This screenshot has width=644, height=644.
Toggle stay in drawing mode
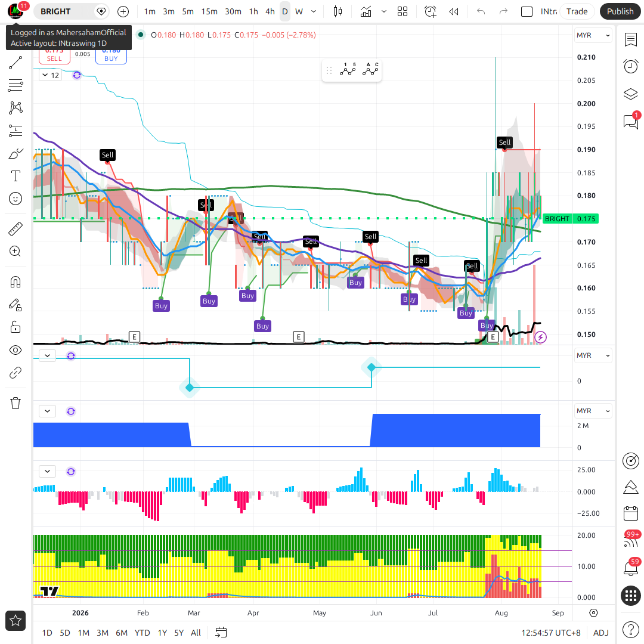[x=15, y=305]
